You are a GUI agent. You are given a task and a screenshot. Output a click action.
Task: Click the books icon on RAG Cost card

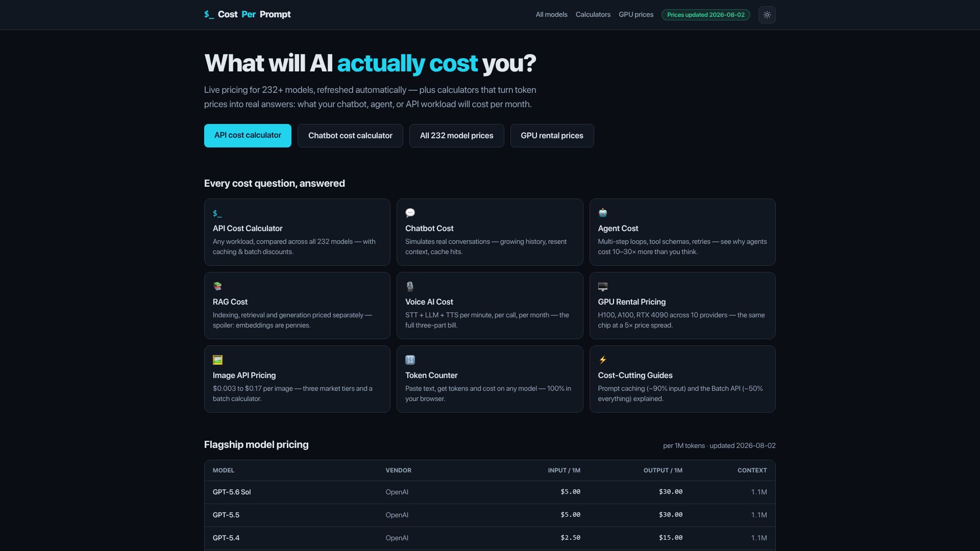(x=217, y=286)
